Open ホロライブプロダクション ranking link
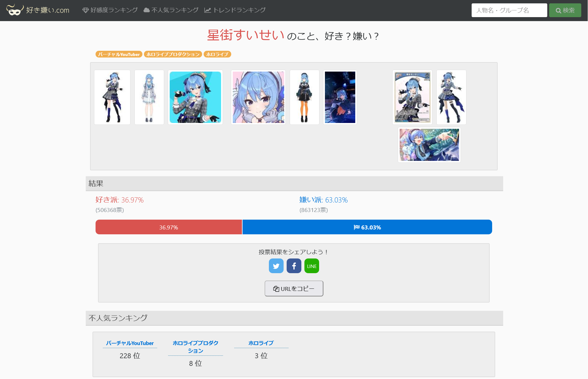588x379 pixels. 195,347
